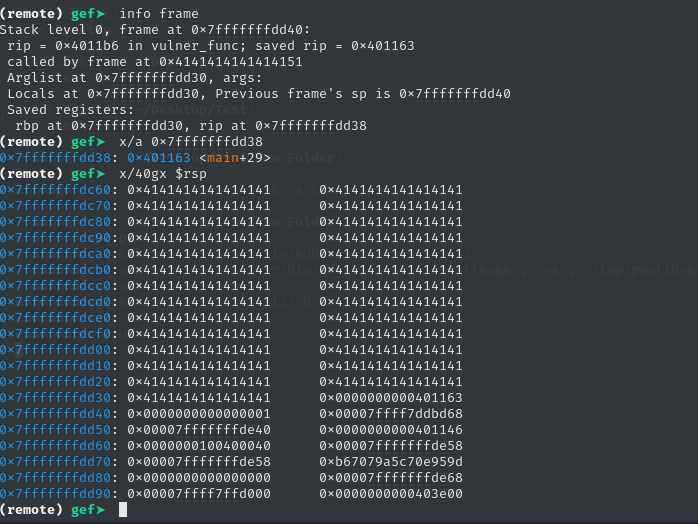
Task: Click the value 0xb67079a5c70e959d
Action: (x=391, y=462)
